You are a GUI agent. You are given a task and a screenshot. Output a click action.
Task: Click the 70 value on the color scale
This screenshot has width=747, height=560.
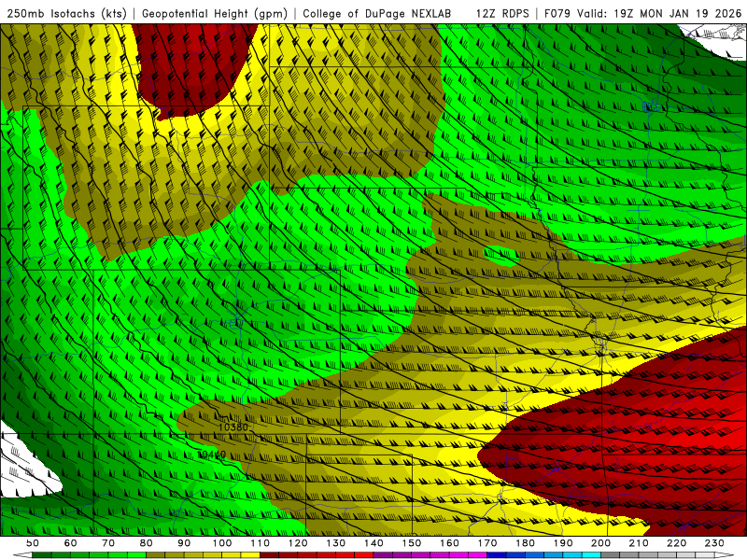pyautogui.click(x=108, y=543)
